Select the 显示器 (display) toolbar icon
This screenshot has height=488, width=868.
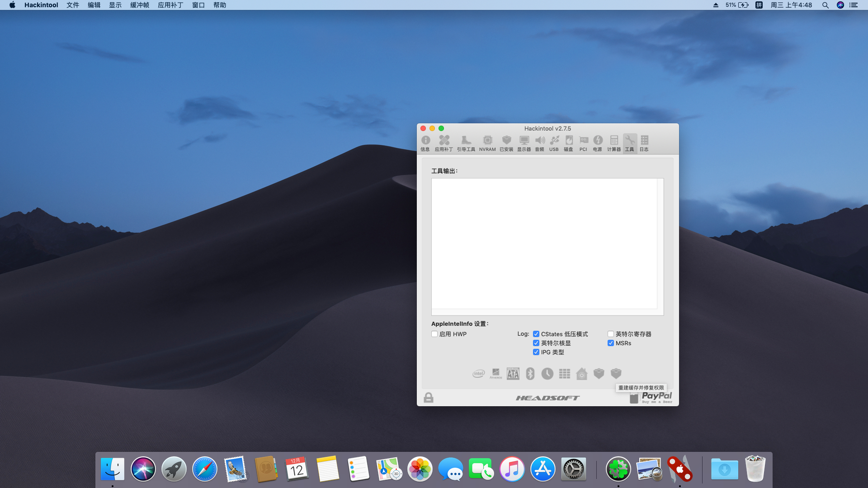pos(524,143)
